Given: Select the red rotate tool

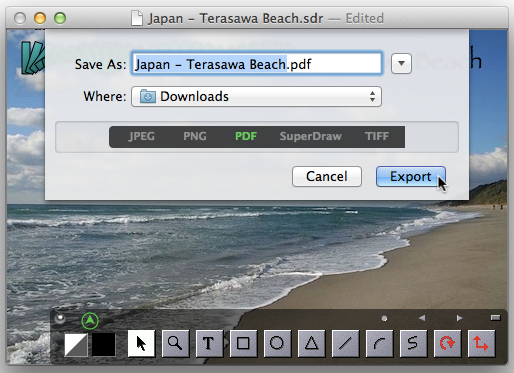Looking at the screenshot, I should click(448, 343).
